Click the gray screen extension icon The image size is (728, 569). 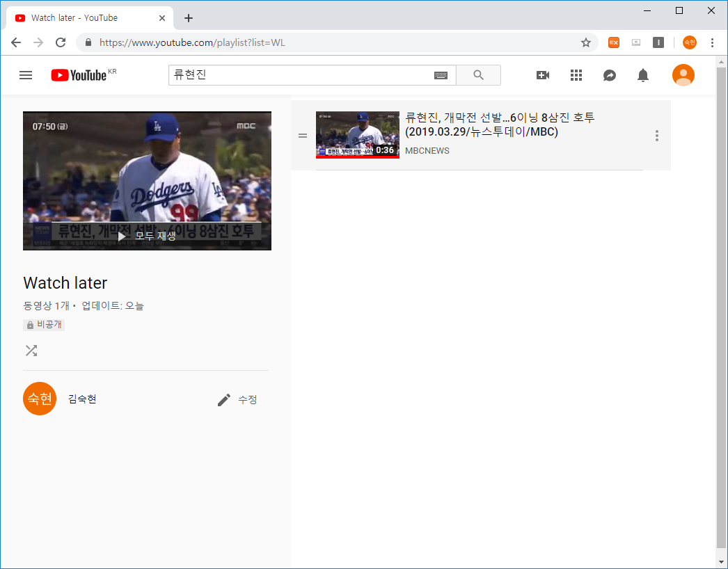pos(636,42)
